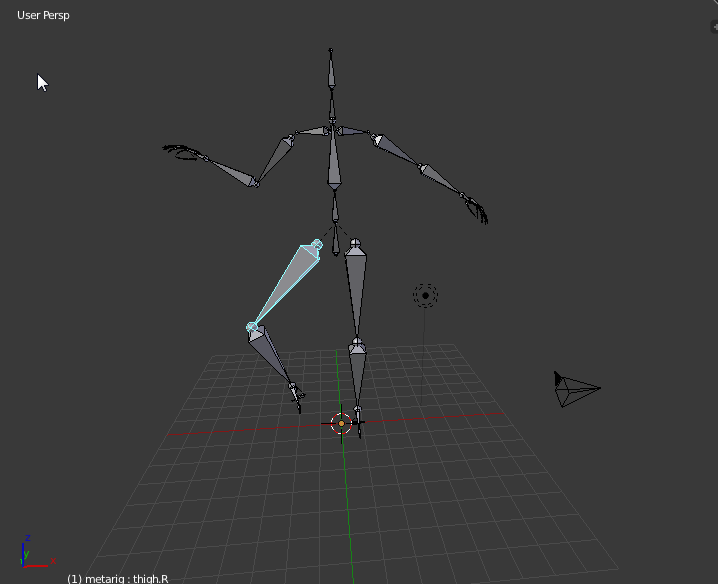Select the spine bone under the chest
Screen dimensions: 718x584
[x=335, y=207]
